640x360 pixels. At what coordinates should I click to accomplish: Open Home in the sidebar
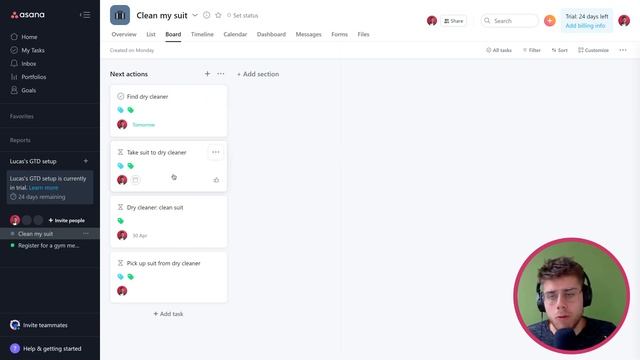pyautogui.click(x=29, y=37)
